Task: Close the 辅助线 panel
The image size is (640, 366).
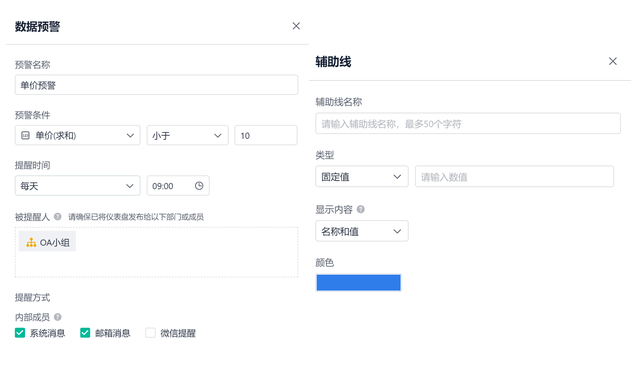Action: point(613,61)
